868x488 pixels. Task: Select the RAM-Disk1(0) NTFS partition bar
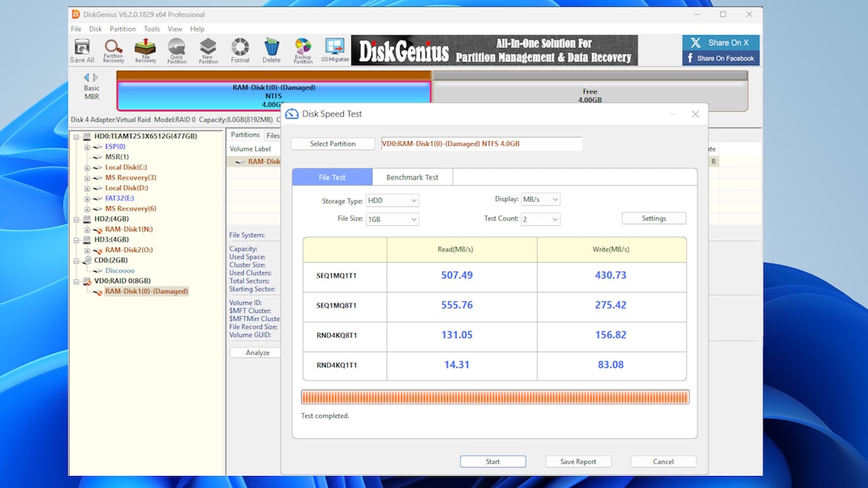pos(273,95)
